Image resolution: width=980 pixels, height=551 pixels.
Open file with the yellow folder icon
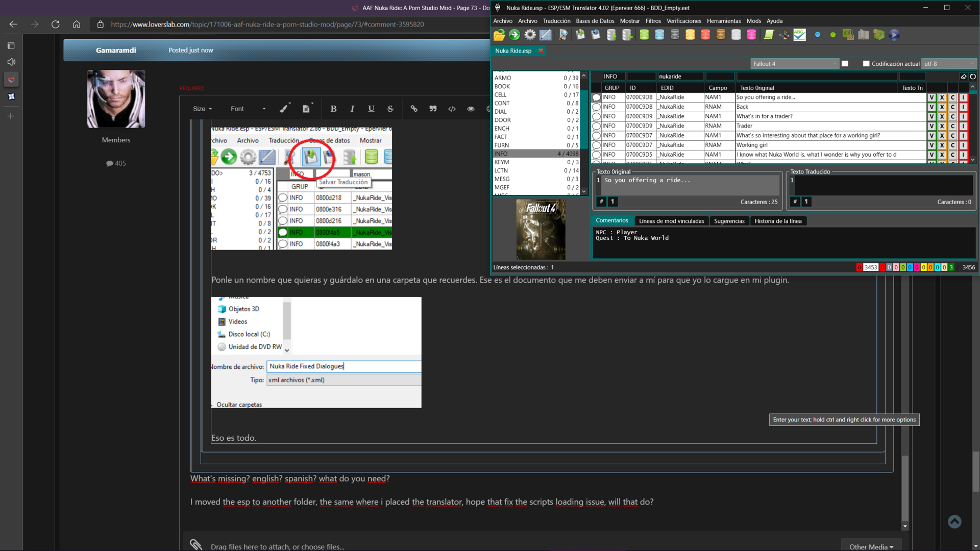point(499,35)
